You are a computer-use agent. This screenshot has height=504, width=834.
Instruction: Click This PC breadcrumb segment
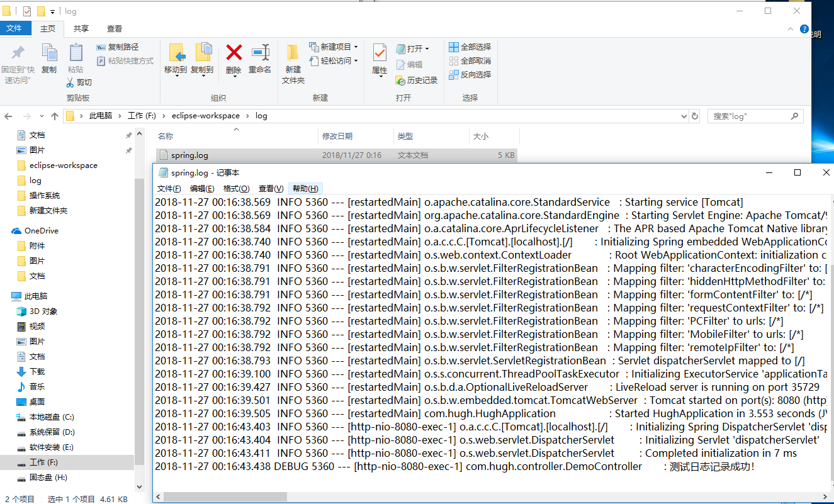click(x=101, y=116)
